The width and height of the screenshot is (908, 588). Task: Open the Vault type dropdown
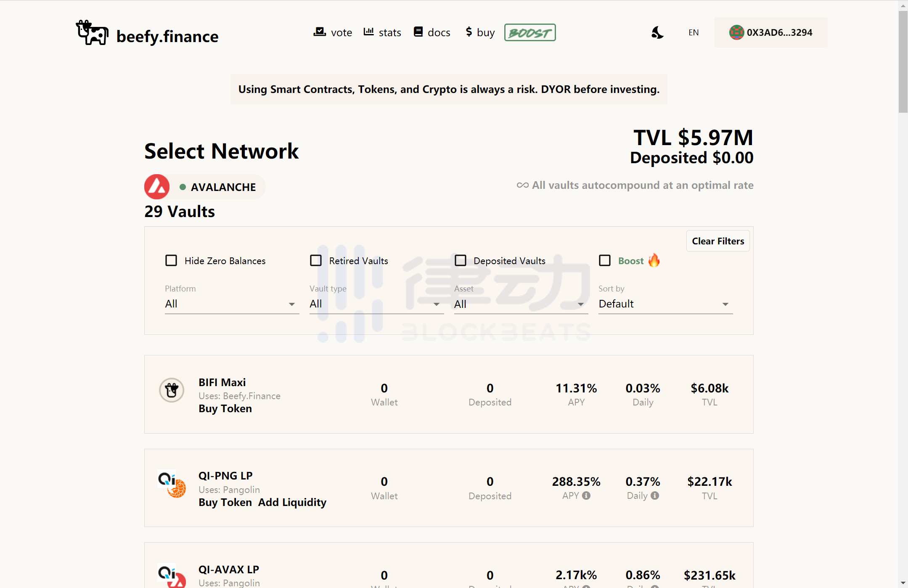click(376, 304)
